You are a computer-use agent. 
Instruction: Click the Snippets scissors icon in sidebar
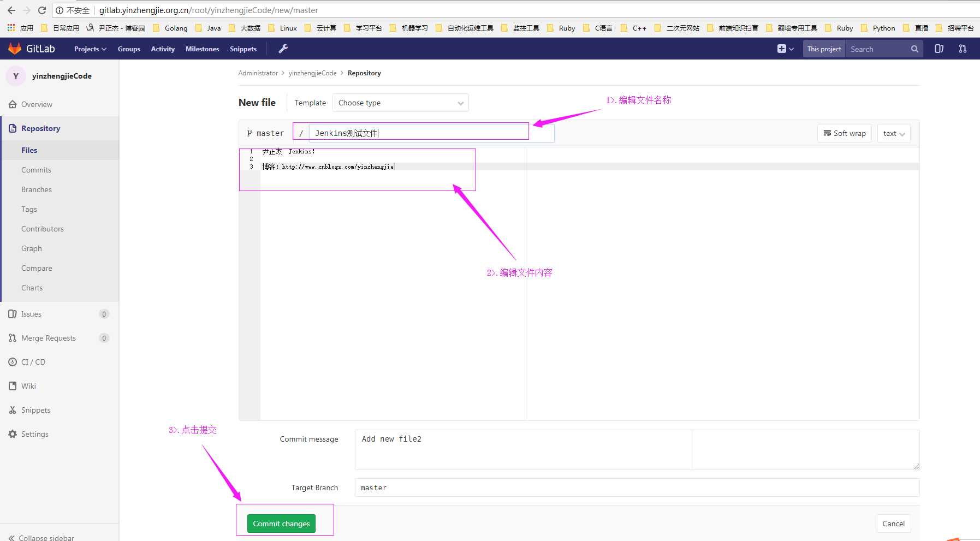tap(13, 410)
